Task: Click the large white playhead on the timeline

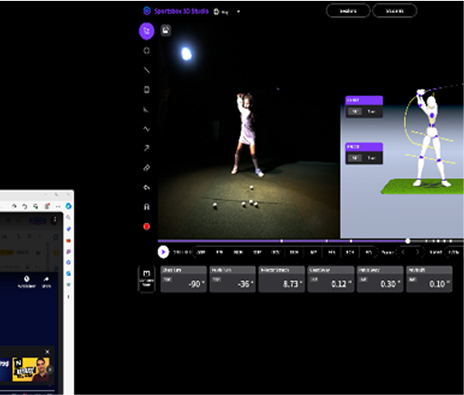Action: pyautogui.click(x=408, y=241)
